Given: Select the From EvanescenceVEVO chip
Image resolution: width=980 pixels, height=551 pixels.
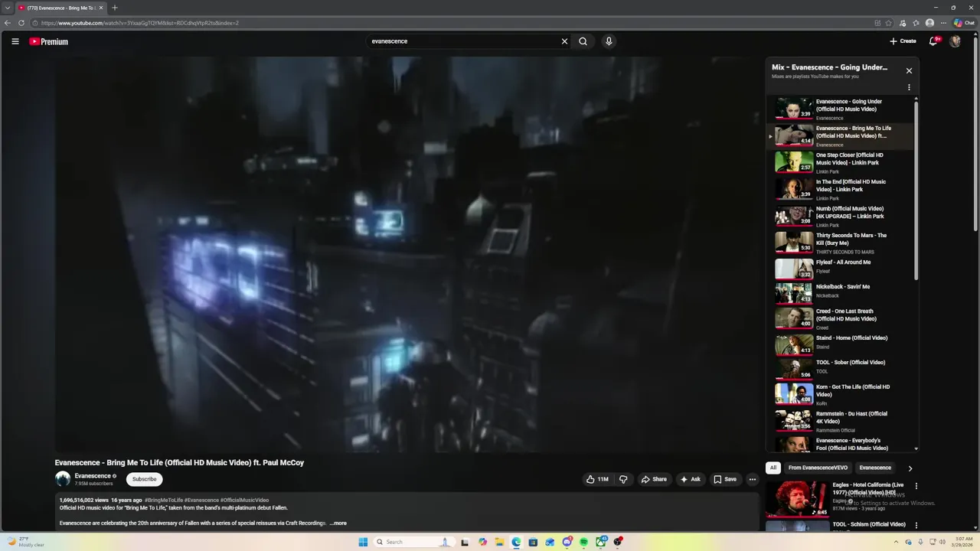Looking at the screenshot, I should [x=818, y=468].
